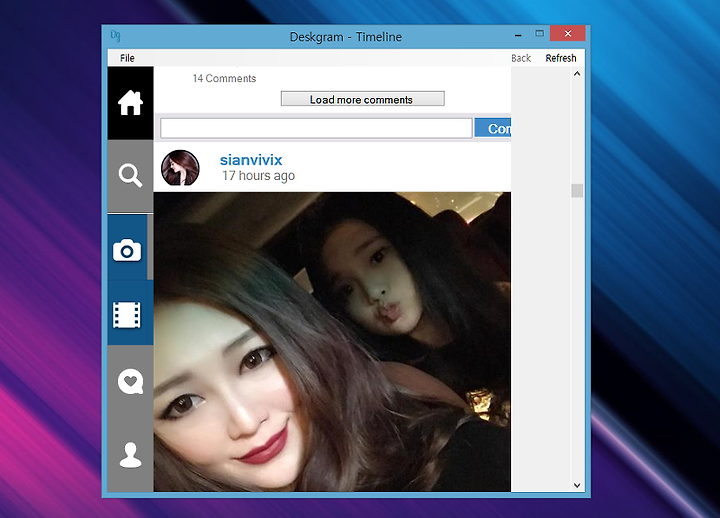Click the scrollbar down arrow
The height and width of the screenshot is (518, 720).
tap(577, 485)
